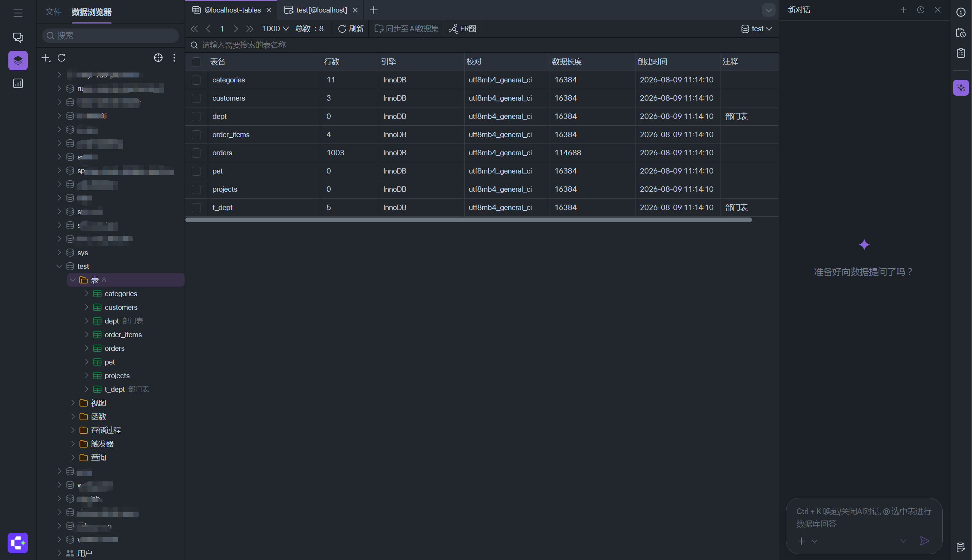Click the horizontal scrollbar under the table

pos(468,220)
